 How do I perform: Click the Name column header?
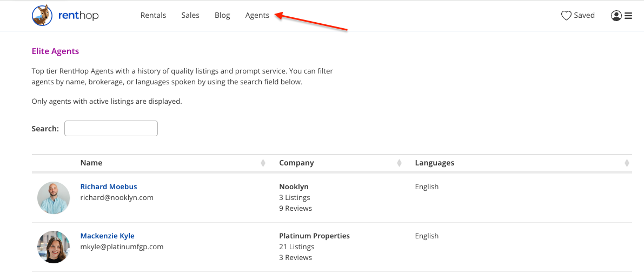coord(91,163)
